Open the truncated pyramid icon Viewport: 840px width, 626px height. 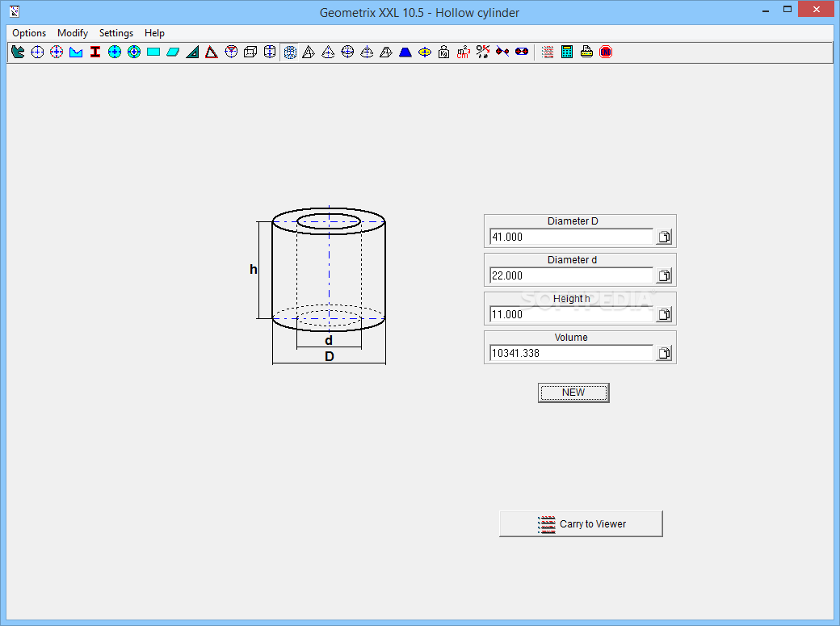[386, 52]
